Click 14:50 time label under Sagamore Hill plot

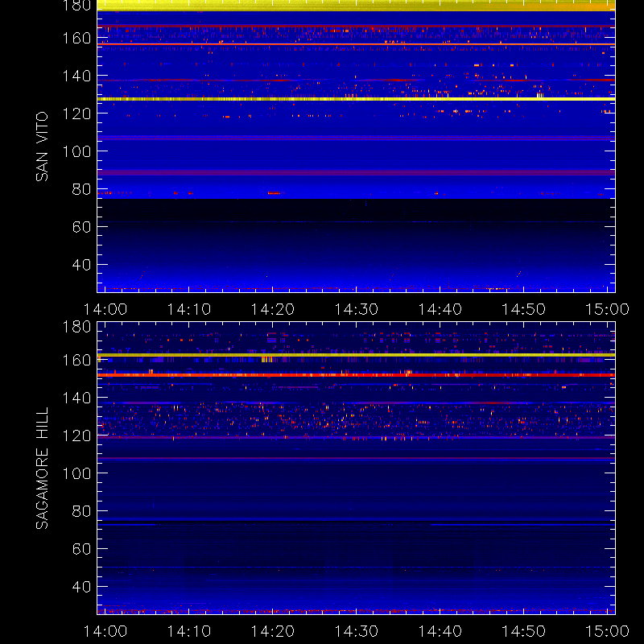click(524, 631)
